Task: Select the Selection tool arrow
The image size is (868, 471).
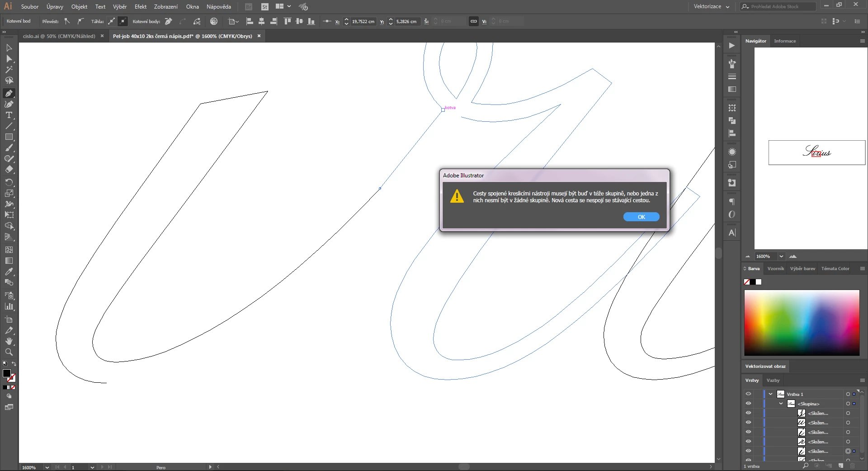Action: 9,48
